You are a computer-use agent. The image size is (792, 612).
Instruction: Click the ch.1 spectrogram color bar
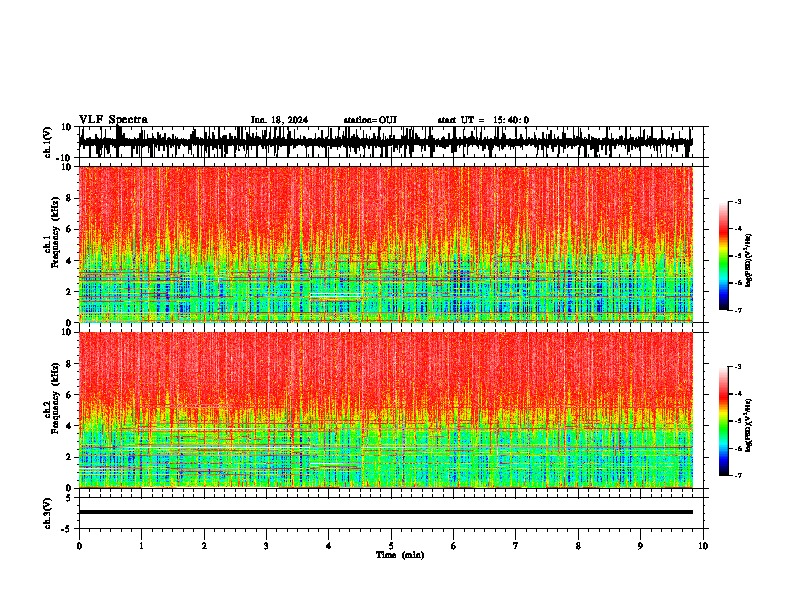click(x=723, y=256)
